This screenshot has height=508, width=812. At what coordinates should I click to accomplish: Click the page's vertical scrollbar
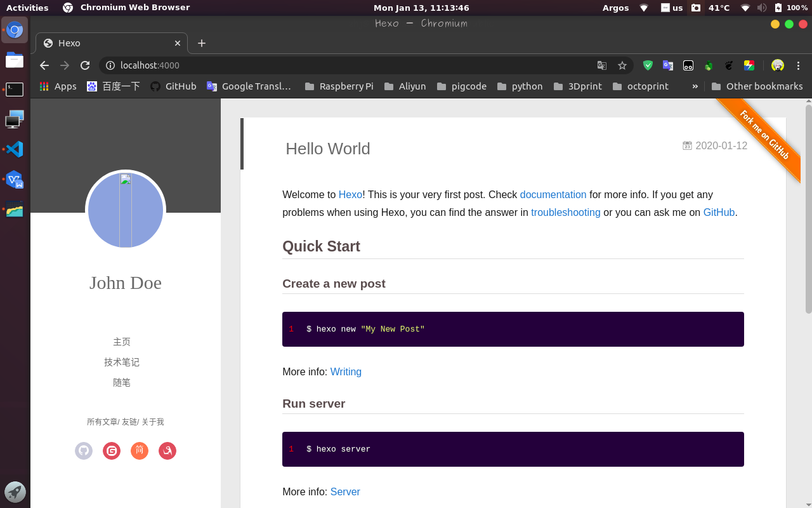coord(808,210)
